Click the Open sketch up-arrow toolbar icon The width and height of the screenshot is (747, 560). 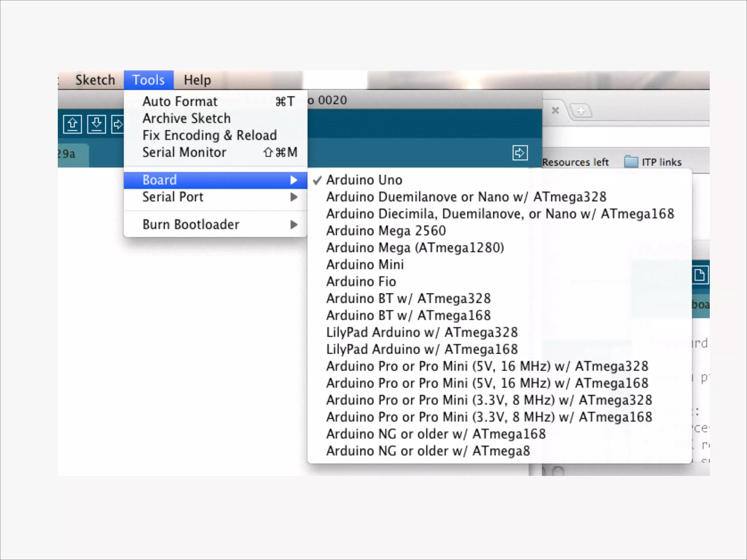[72, 124]
